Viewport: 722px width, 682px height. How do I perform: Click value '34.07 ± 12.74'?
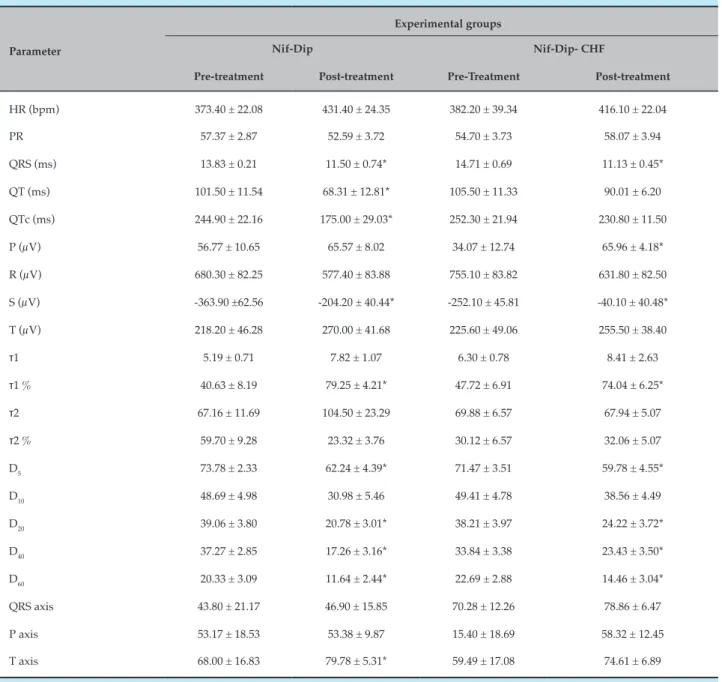pyautogui.click(x=483, y=247)
